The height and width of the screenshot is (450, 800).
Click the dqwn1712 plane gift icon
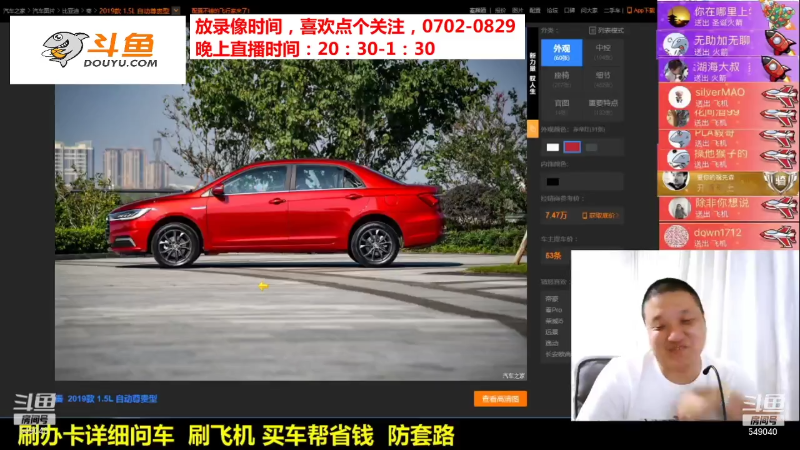pyautogui.click(x=779, y=235)
